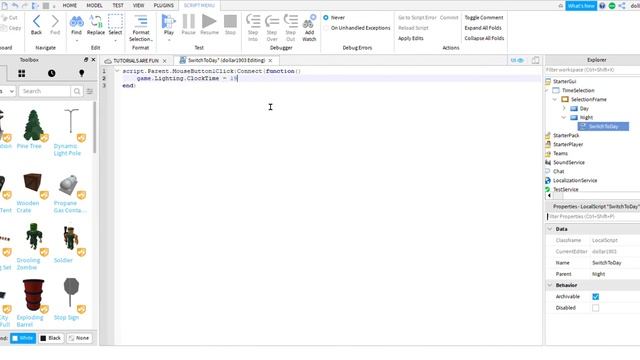This screenshot has width=640, height=360.
Task: Click the Select tool icon
Action: click(x=115, y=21)
